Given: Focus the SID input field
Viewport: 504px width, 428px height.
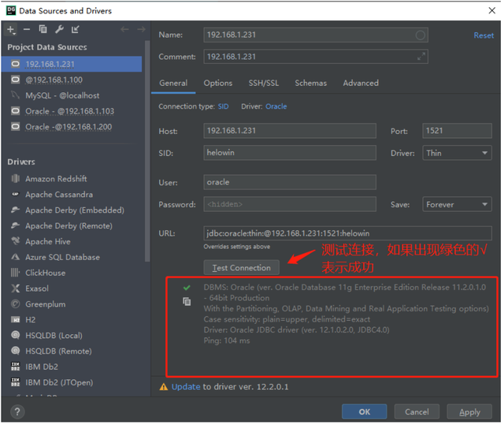Looking at the screenshot, I should point(290,153).
